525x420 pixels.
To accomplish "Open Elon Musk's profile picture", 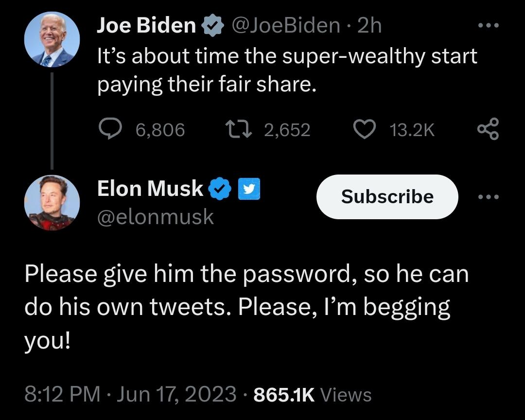I will 52,203.
